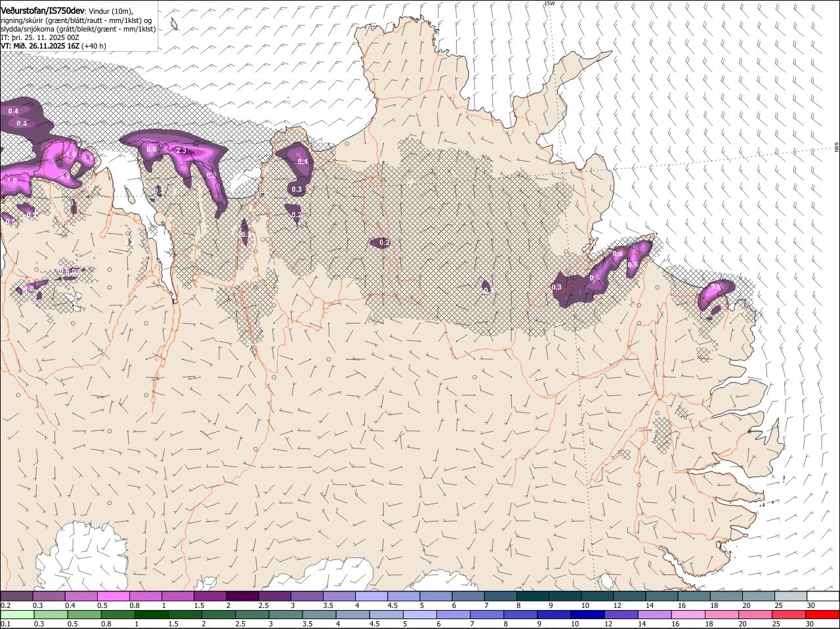This screenshot has width=840, height=629.
Task: Select top legend swatch between 12 and 14
Action: pyautogui.click(x=629, y=596)
